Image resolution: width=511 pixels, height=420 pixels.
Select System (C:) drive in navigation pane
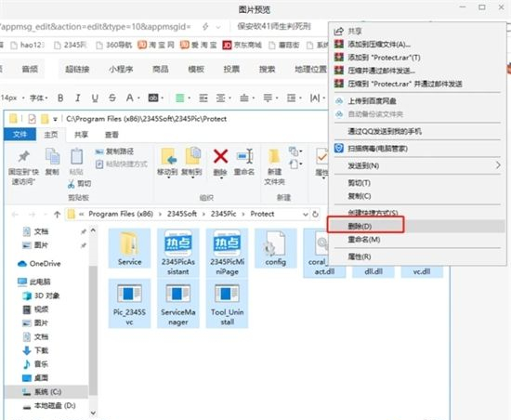[x=46, y=391]
